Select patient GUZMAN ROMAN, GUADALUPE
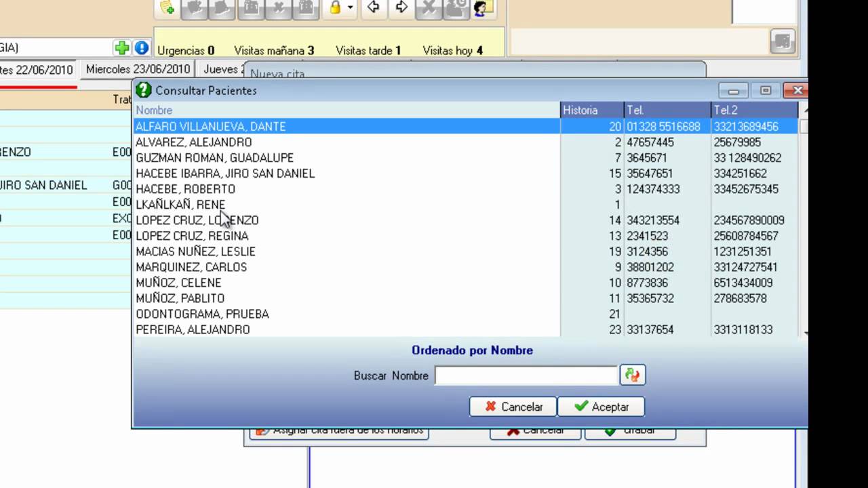This screenshot has height=488, width=868. (x=347, y=157)
